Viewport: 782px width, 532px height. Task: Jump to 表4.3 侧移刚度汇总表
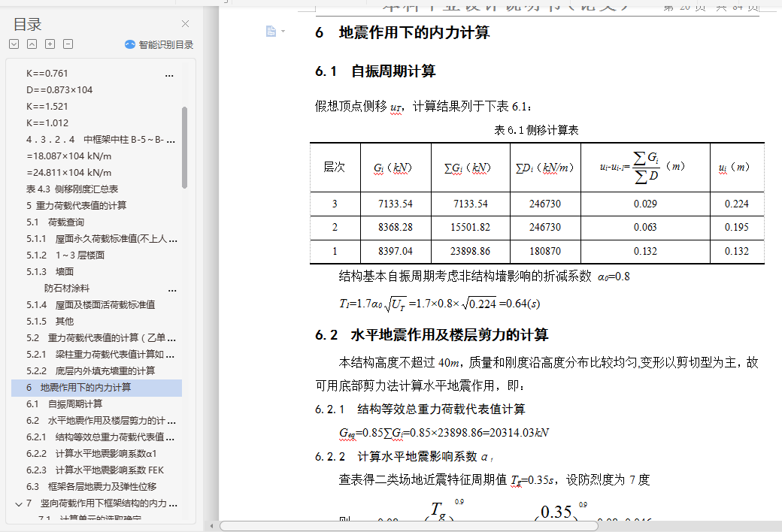pos(72,189)
